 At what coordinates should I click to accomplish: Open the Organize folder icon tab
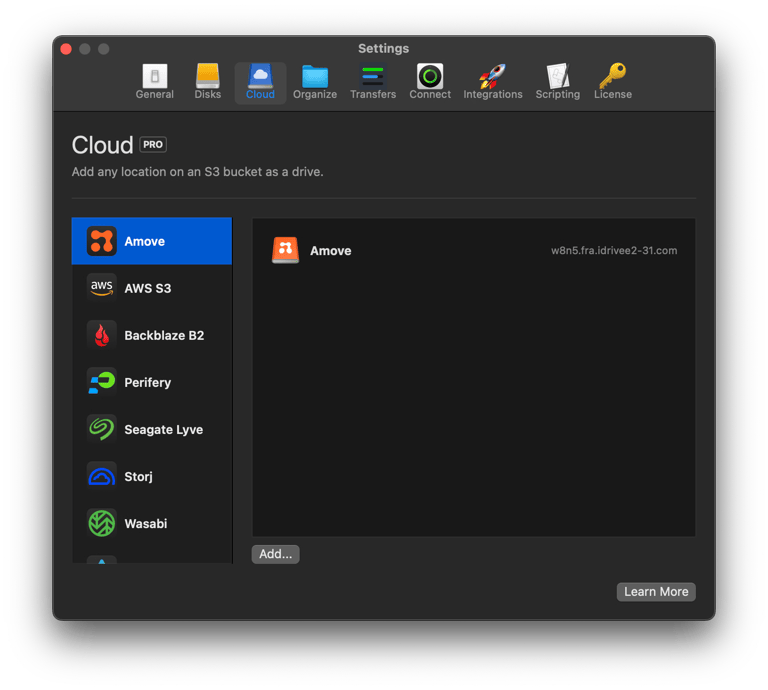click(x=315, y=77)
